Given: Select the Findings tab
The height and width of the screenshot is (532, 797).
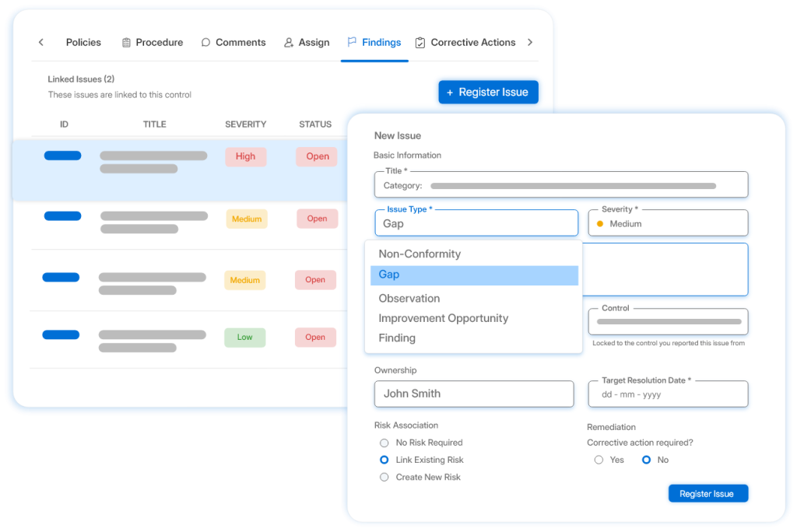Looking at the screenshot, I should click(x=374, y=43).
